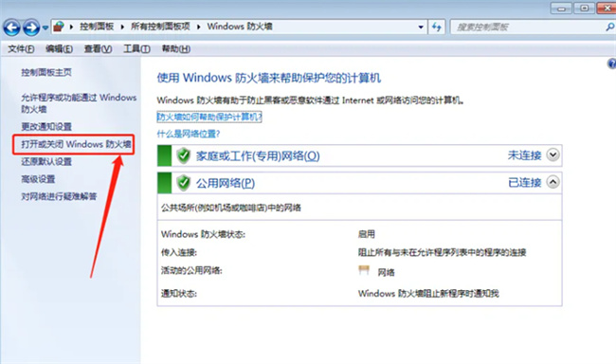Select Windows 防火墙阻止新程序时通知我 text
Viewport: 616px width, 364px height.
428,293
